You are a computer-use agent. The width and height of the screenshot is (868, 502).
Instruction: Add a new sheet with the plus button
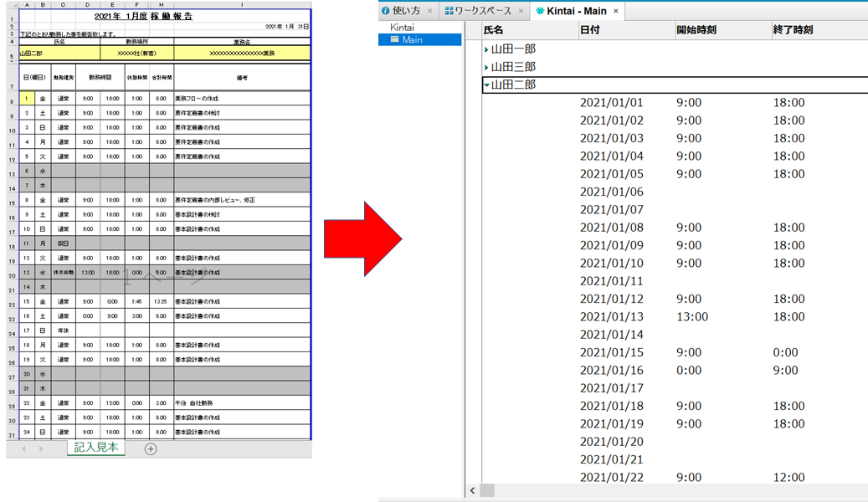click(151, 448)
